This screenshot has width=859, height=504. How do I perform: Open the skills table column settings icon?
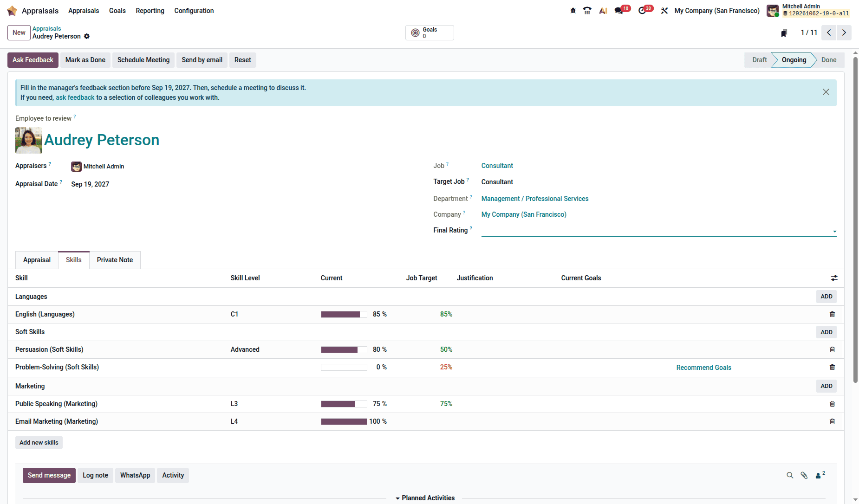coord(834,278)
